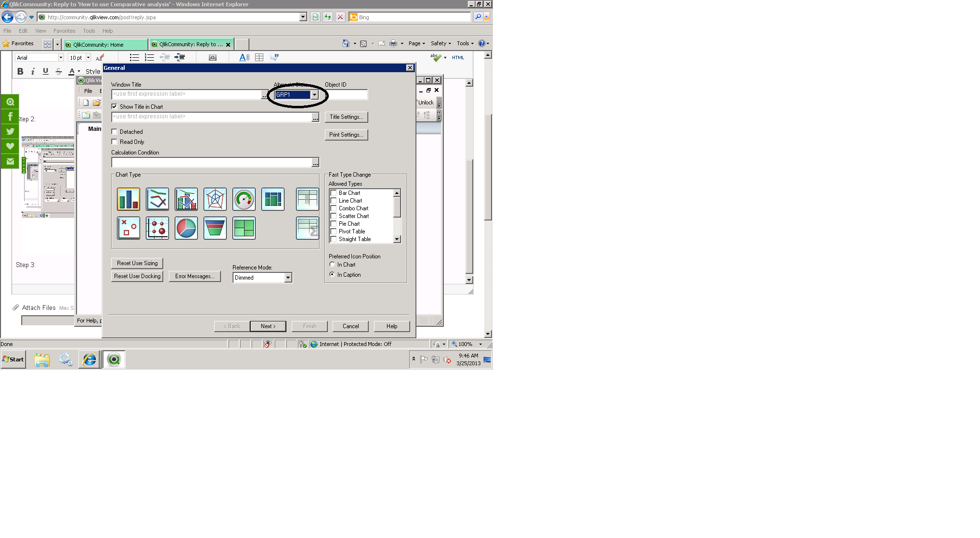Image resolution: width=980 pixels, height=538 pixels.
Task: Select the Bar Chart type icon
Action: [129, 199]
